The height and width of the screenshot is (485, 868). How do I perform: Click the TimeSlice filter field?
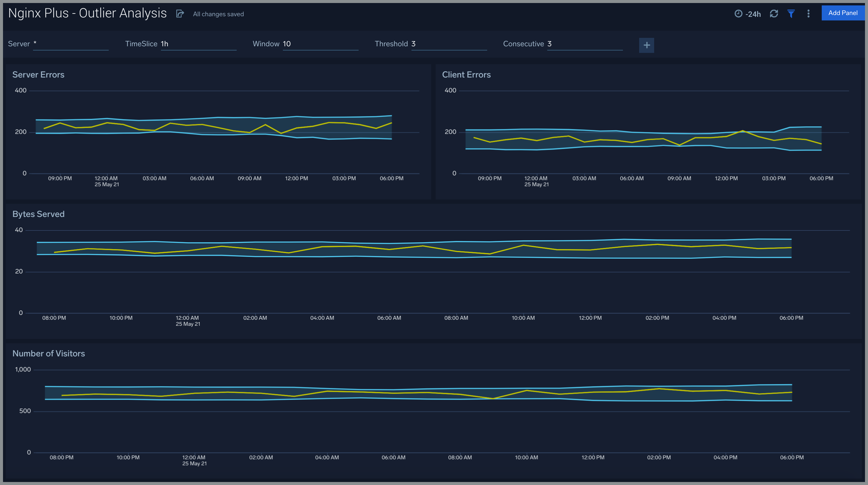pos(198,44)
